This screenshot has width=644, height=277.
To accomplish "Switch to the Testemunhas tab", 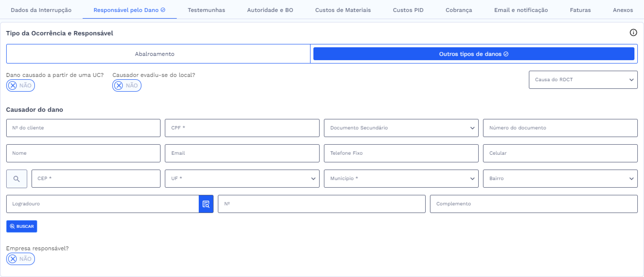I will point(206,10).
